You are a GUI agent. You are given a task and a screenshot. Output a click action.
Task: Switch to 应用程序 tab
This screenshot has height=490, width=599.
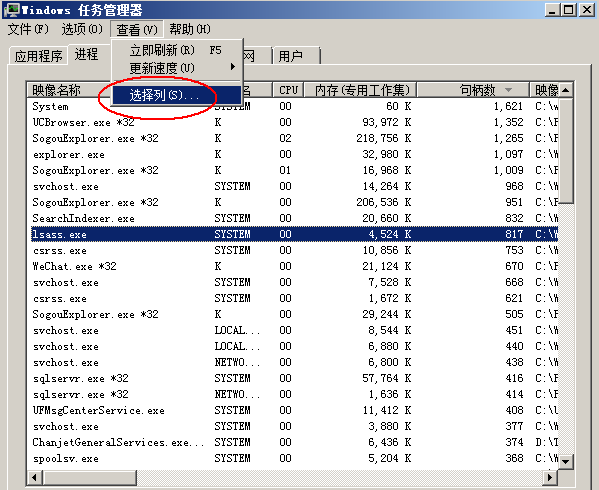point(38,56)
